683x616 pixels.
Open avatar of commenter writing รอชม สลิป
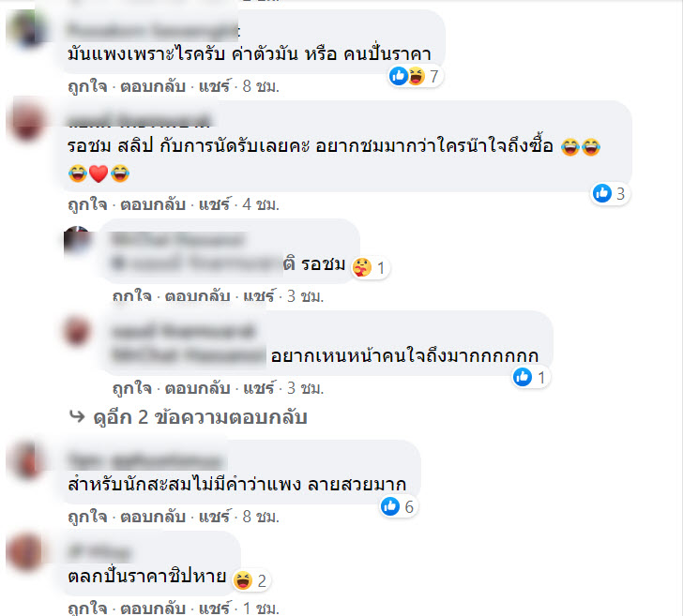tap(28, 120)
